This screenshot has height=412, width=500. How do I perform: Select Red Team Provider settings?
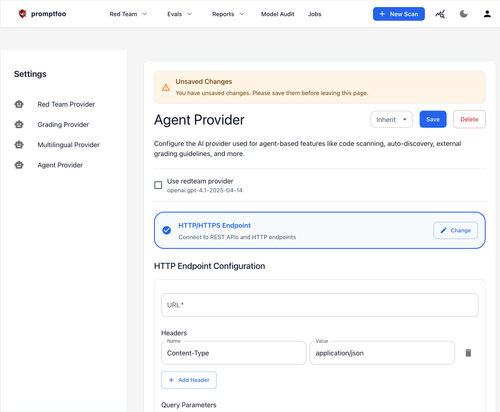(66, 104)
